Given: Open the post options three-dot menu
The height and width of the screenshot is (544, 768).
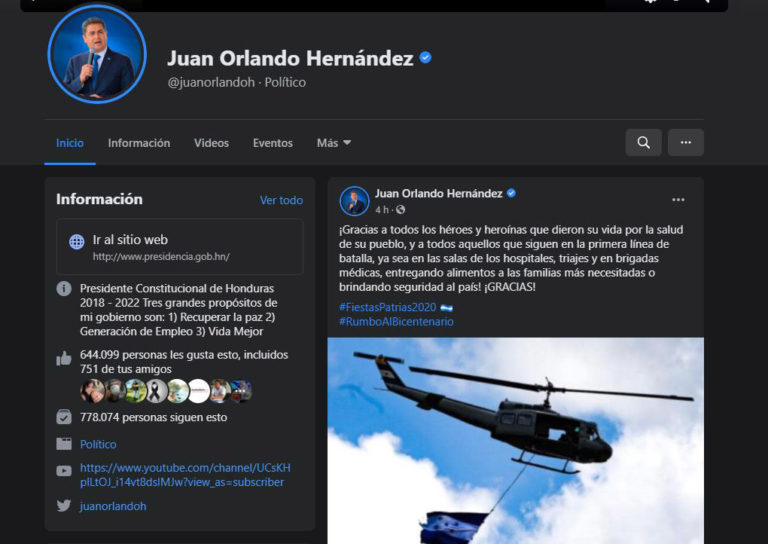Looking at the screenshot, I should pyautogui.click(x=678, y=200).
